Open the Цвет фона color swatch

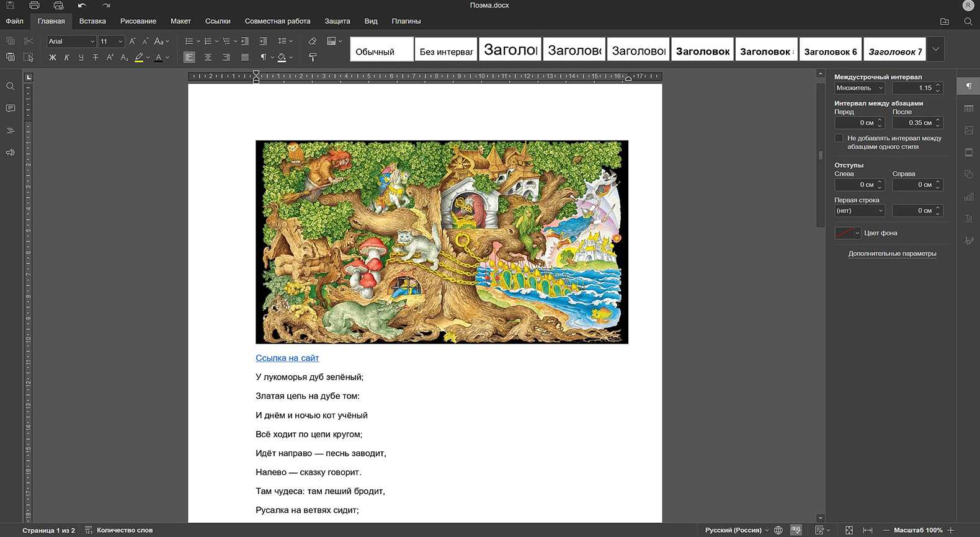pyautogui.click(x=847, y=233)
